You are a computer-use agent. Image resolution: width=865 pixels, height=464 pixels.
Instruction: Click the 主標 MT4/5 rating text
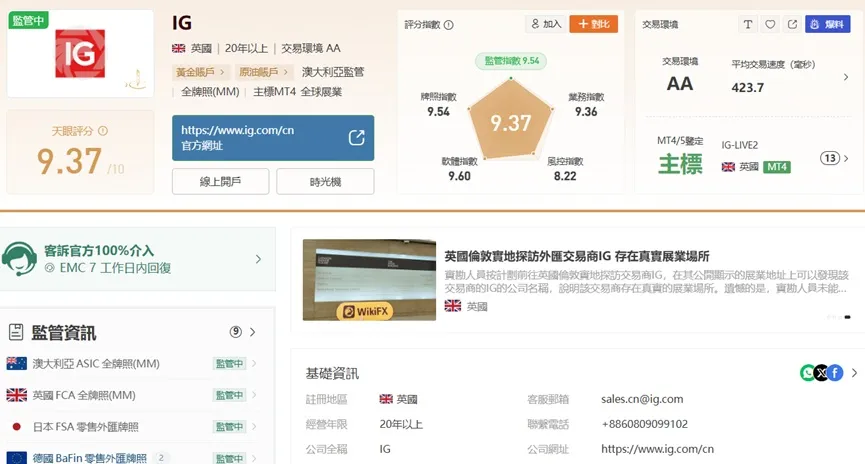(x=680, y=164)
